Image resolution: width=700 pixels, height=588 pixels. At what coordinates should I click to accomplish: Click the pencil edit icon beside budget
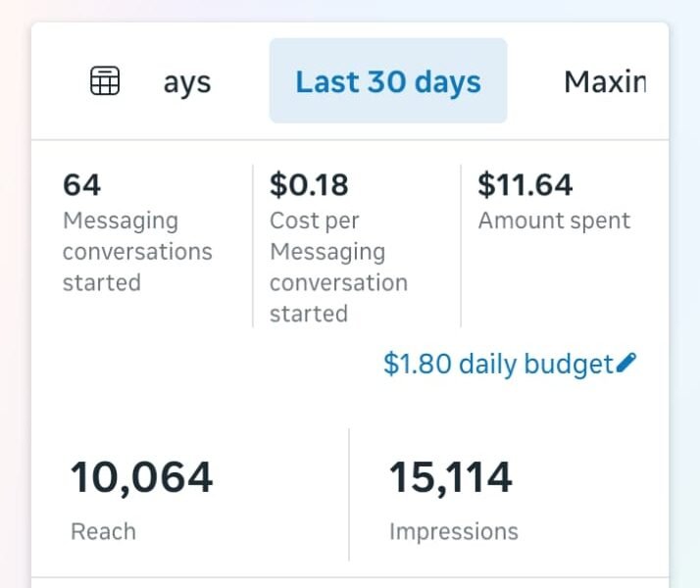[627, 364]
